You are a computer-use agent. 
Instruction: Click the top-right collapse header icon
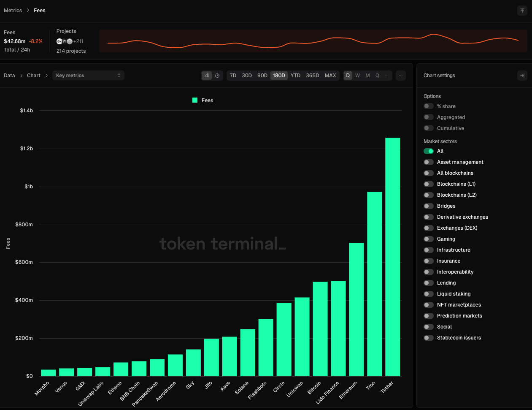pyautogui.click(x=522, y=11)
